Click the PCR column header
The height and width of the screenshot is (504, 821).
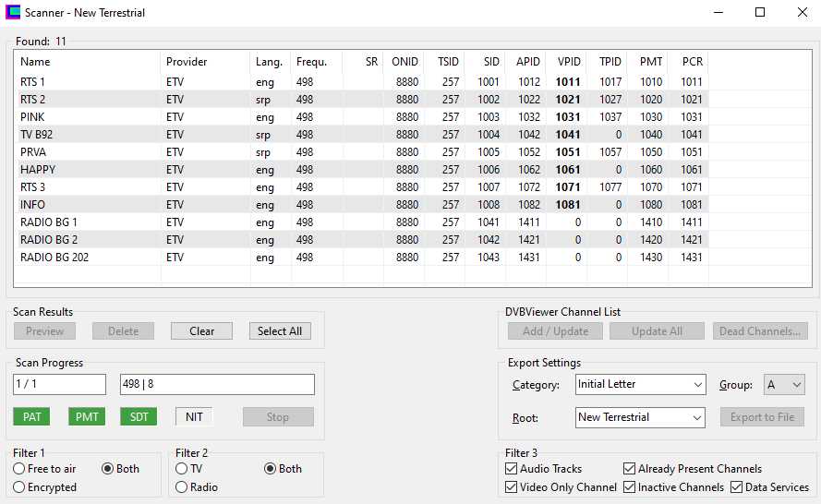[x=688, y=62]
